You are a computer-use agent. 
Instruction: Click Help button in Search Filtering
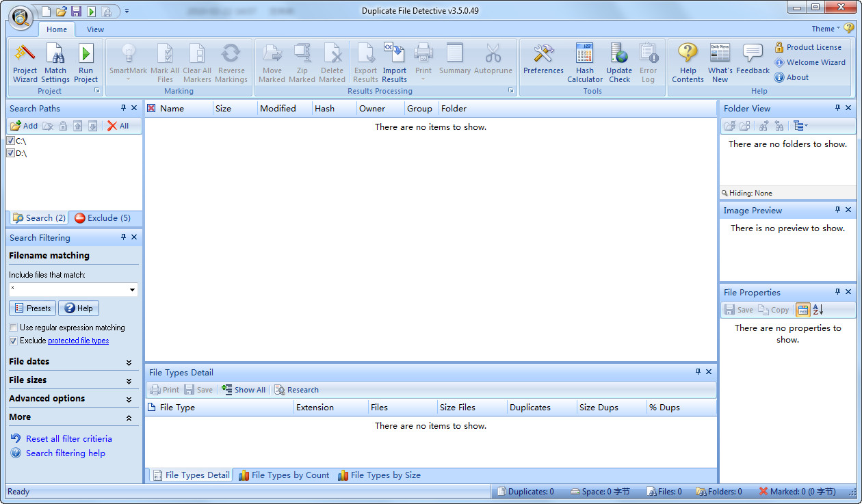(79, 308)
